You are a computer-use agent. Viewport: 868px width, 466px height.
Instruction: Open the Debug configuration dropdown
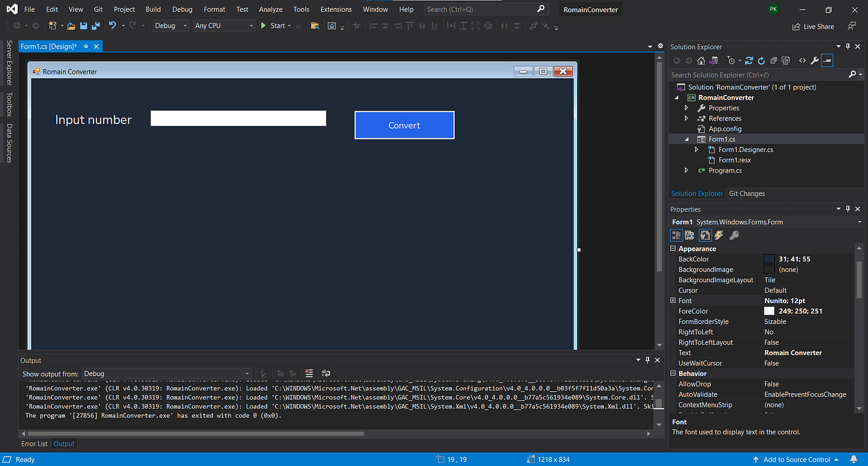tap(171, 26)
